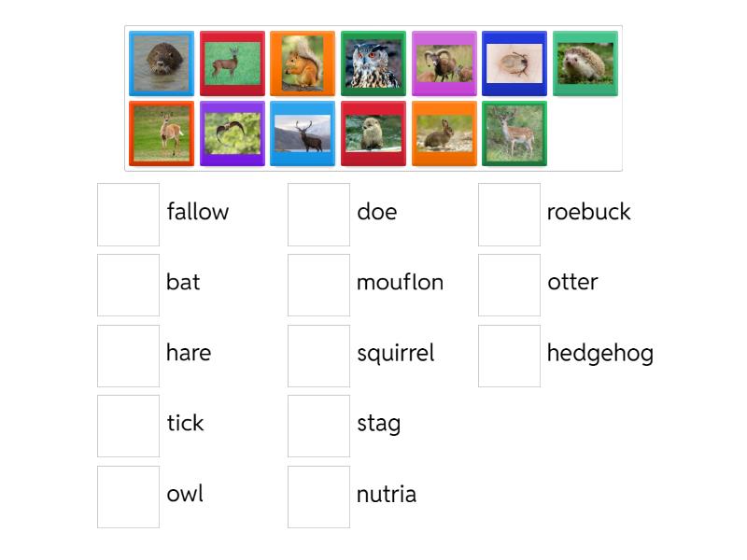The image size is (747, 560).
Task: Select the hare image in the orange frame
Action: [444, 133]
